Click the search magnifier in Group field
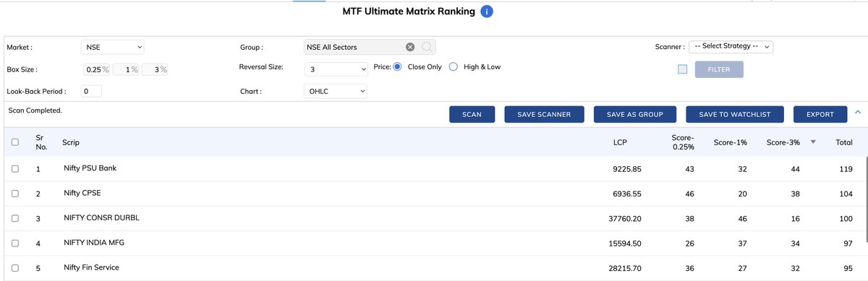Screen dimensions: 868x281 pyautogui.click(x=427, y=47)
